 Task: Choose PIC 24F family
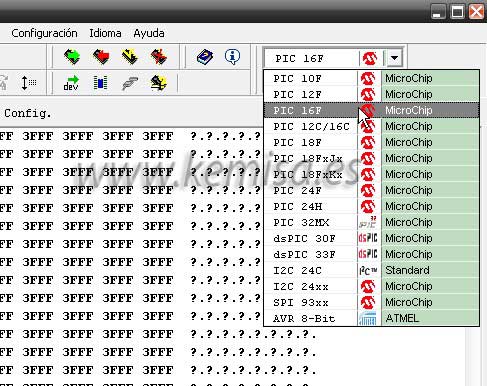pyautogui.click(x=371, y=190)
